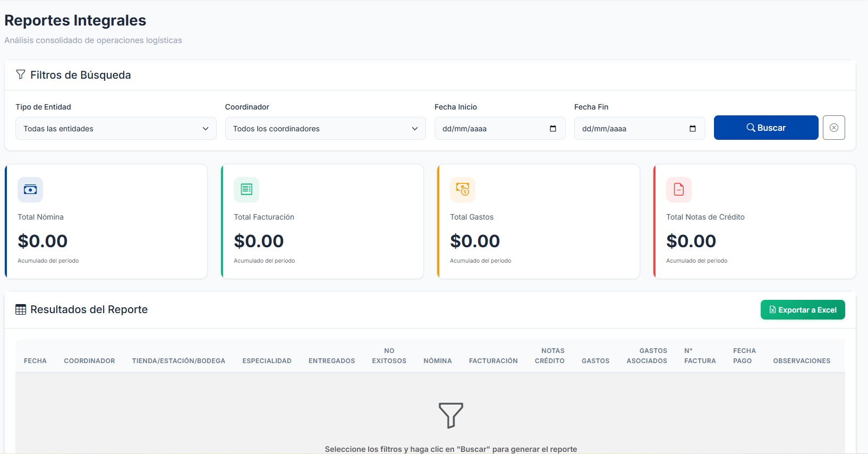Screen dimensions: 868x454
Task: Click the Total Nómina $0.00 amount
Action: click(x=42, y=241)
